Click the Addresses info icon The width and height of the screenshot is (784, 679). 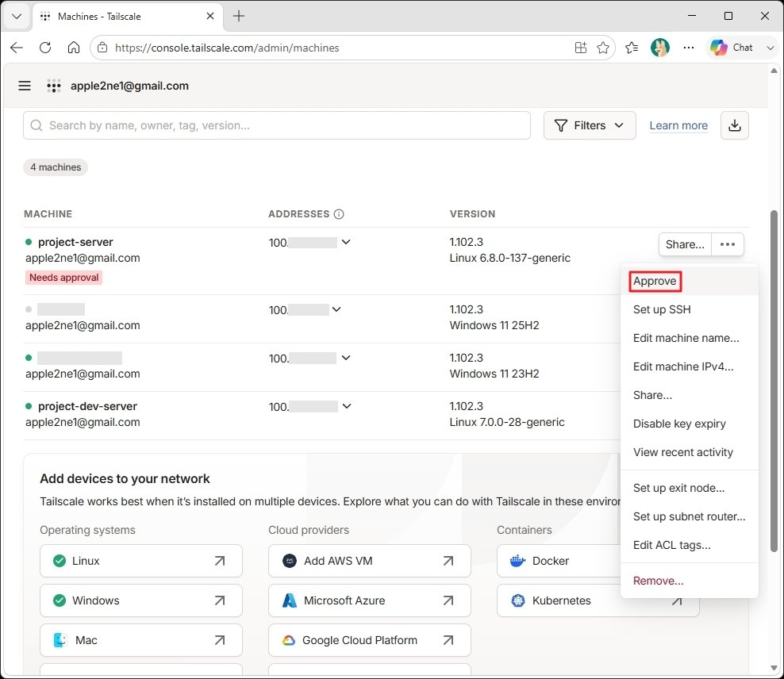pyautogui.click(x=339, y=214)
